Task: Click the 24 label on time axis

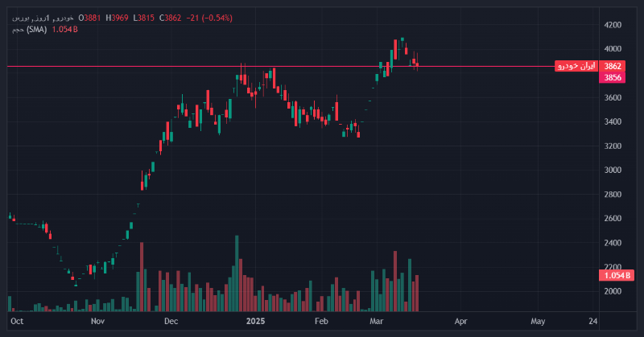Action: pos(592,321)
